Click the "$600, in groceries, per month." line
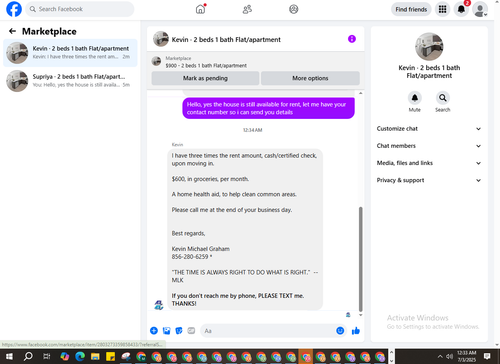500x364 pixels. (x=210, y=179)
